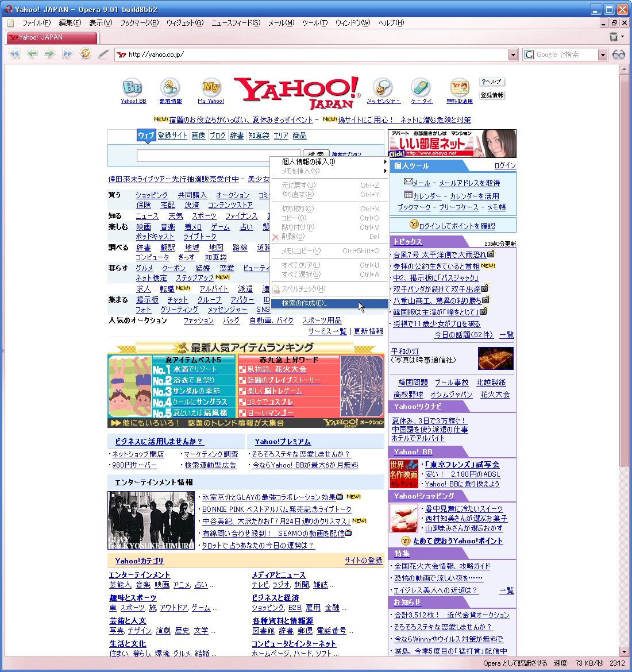Open the Google search engine dropdown
Image resolution: width=632 pixels, height=672 pixels.
(x=603, y=55)
